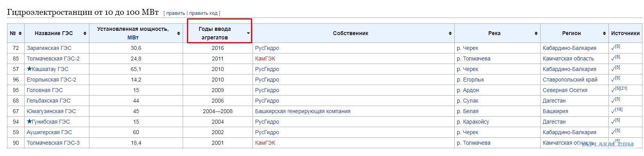Image resolution: width=644 pixels, height=156 pixels.
Task: Sort table by № column arrows
Action: (20, 34)
